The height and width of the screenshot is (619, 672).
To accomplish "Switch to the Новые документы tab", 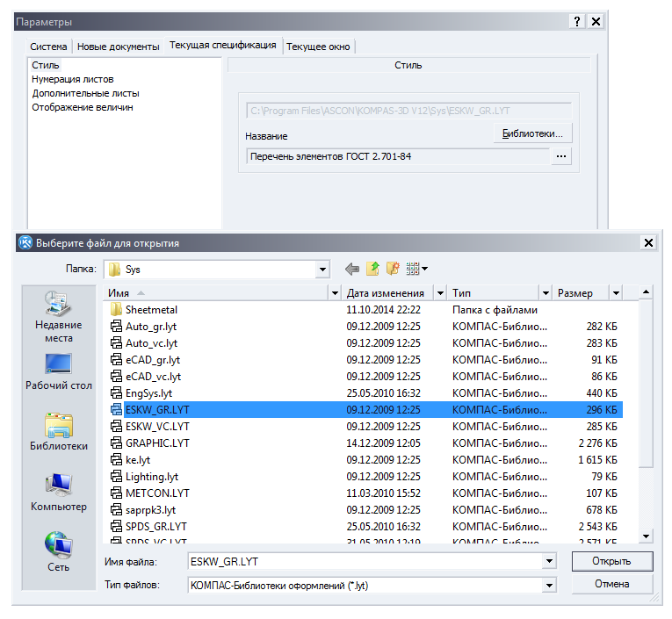I will 119,47.
